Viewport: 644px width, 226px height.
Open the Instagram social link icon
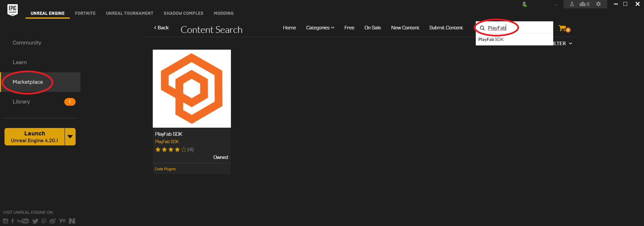[5, 221]
